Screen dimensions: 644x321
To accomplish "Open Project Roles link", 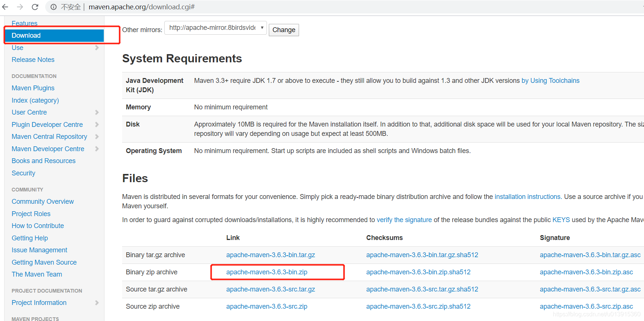I will click(x=31, y=214).
